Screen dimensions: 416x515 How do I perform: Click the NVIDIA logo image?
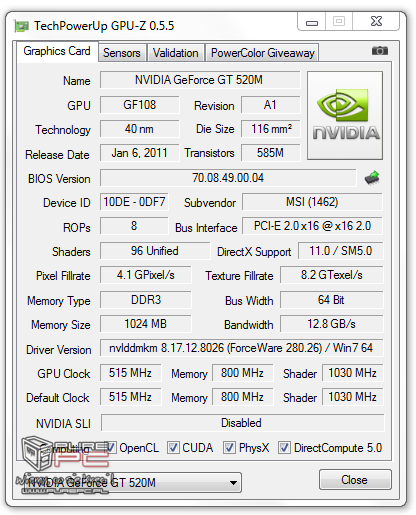point(345,115)
